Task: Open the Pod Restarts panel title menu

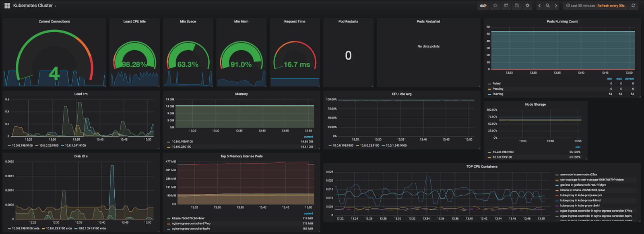Action: pos(348,22)
